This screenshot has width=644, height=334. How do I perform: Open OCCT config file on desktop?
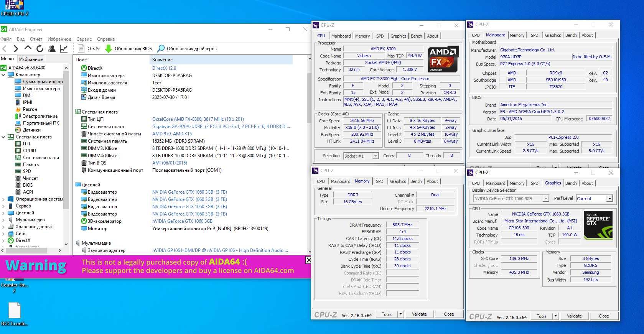(14, 314)
